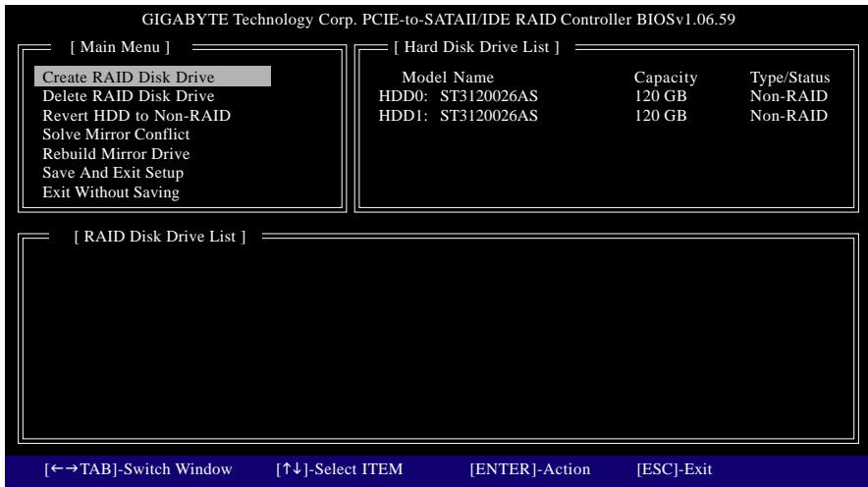Choose Delete RAID Disk Drive option
The height and width of the screenshot is (487, 868).
pyautogui.click(x=129, y=96)
